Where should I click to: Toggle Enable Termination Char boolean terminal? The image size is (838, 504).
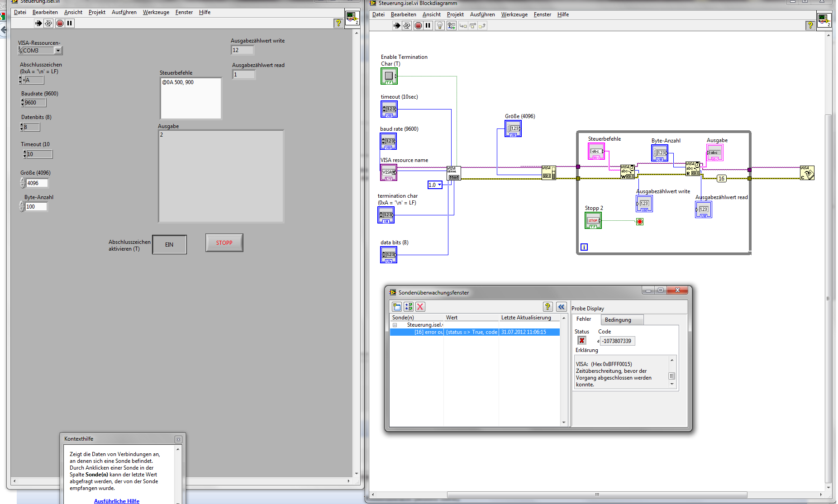389,76
